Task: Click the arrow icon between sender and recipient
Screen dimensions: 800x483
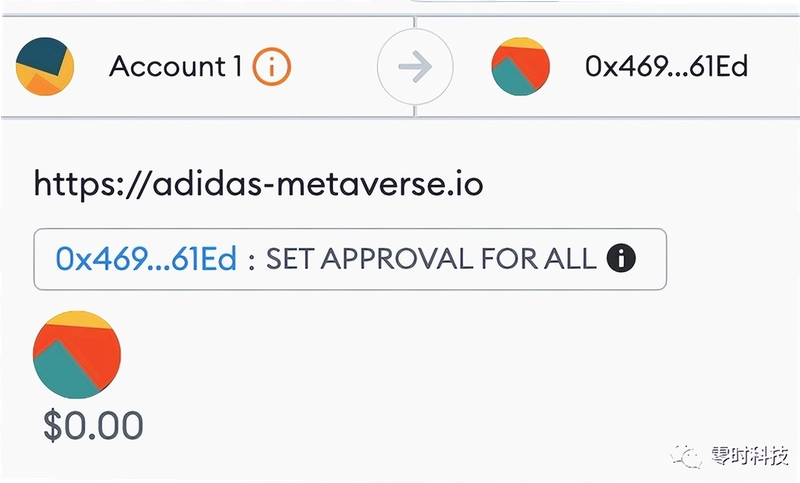Action: click(x=415, y=66)
